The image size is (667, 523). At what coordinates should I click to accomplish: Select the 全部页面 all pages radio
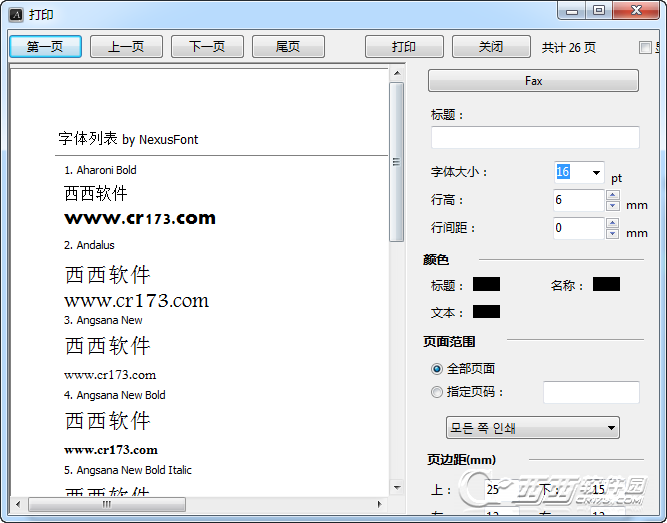437,369
